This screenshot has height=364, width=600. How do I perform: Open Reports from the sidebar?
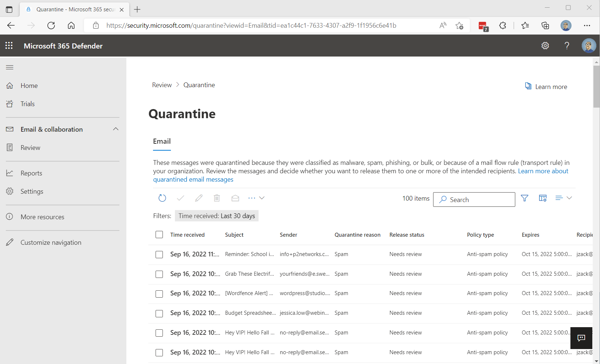click(31, 173)
